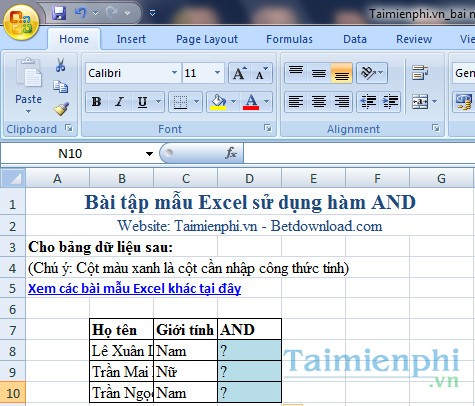Select cell containing 'Nữ'
Image resolution: width=475 pixels, height=406 pixels.
(x=185, y=371)
